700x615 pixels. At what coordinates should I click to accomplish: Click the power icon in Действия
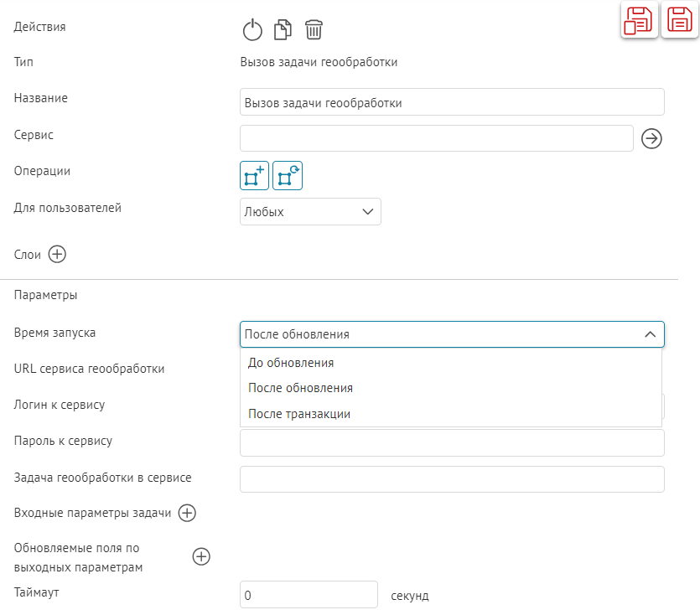click(x=252, y=31)
